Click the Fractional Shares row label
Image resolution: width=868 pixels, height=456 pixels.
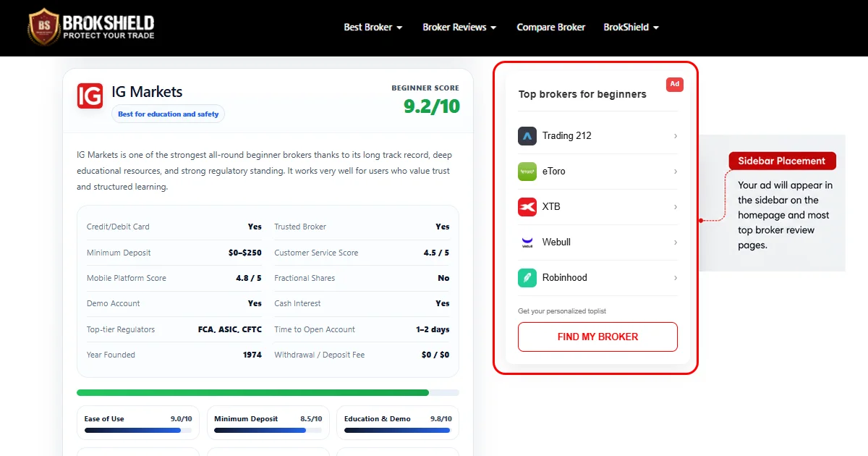(305, 278)
